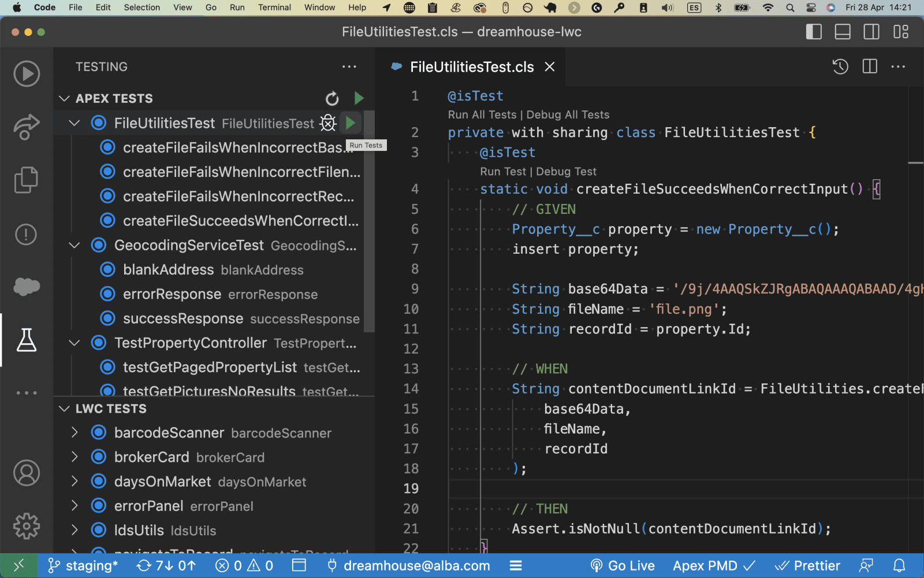924x578 pixels.
Task: Debug FileUtilitiesTest using the bug icon
Action: click(x=328, y=123)
